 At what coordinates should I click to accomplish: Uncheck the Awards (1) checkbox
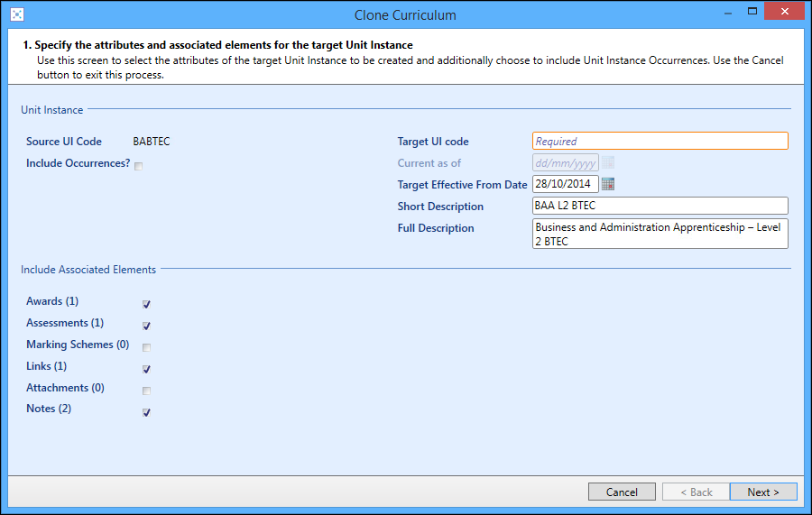click(146, 304)
